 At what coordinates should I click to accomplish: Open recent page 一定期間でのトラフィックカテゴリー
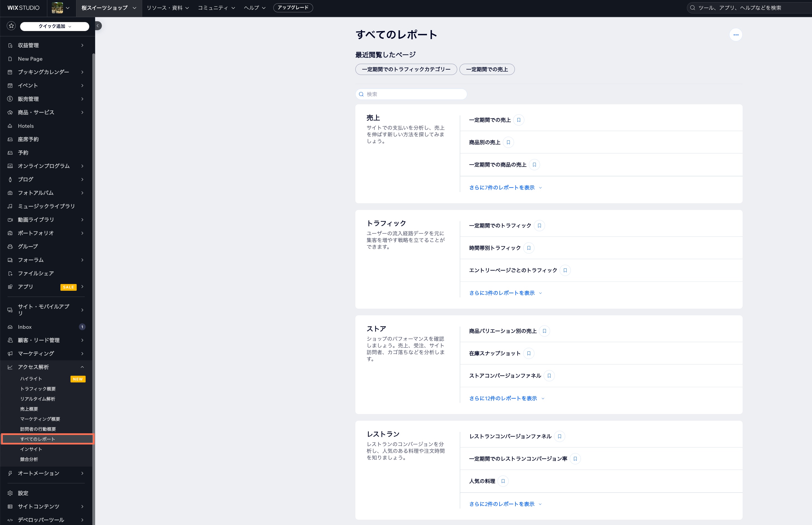coord(406,69)
